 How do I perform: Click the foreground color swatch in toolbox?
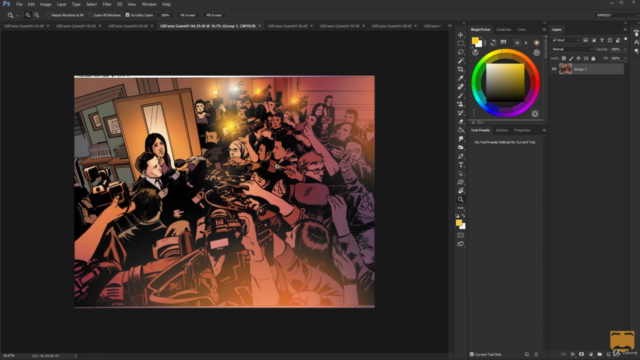tap(459, 223)
